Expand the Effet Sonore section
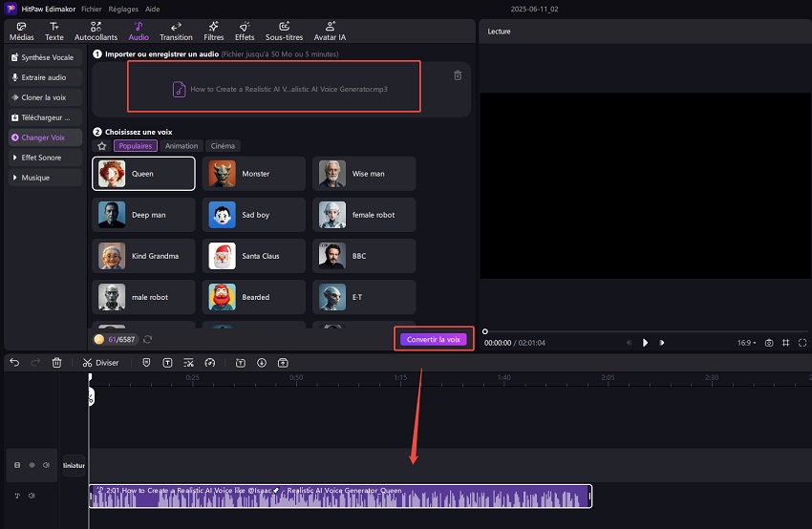 click(43, 158)
